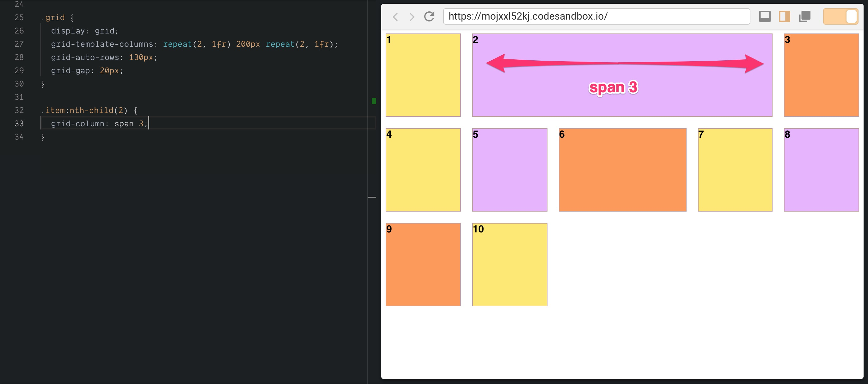868x384 pixels.
Task: Click yellow grid item 7
Action: point(735,170)
